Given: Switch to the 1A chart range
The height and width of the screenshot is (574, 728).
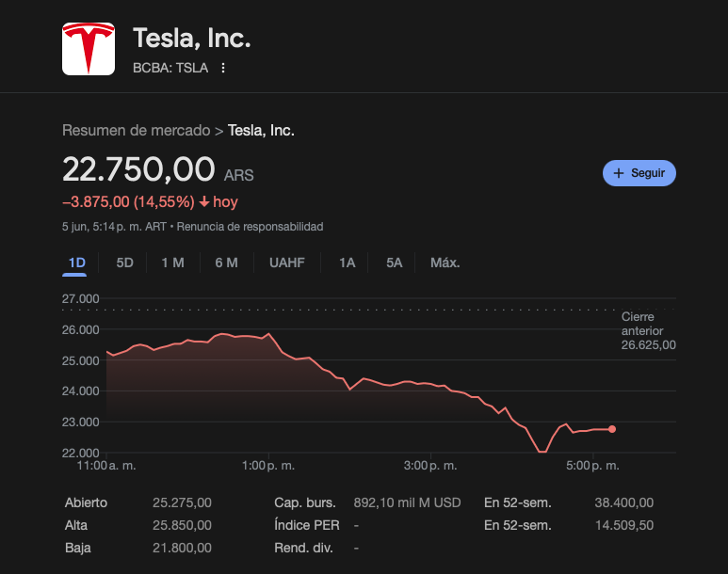Looking at the screenshot, I should pos(347,263).
